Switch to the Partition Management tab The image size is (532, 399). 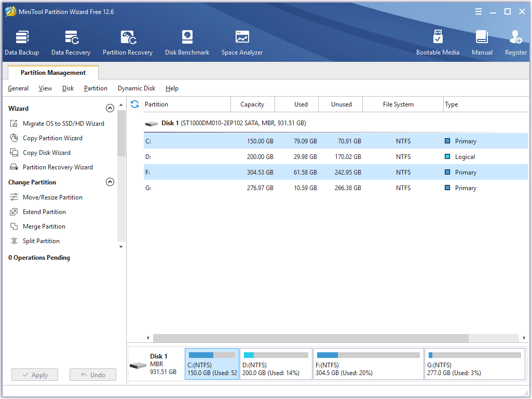(x=53, y=72)
